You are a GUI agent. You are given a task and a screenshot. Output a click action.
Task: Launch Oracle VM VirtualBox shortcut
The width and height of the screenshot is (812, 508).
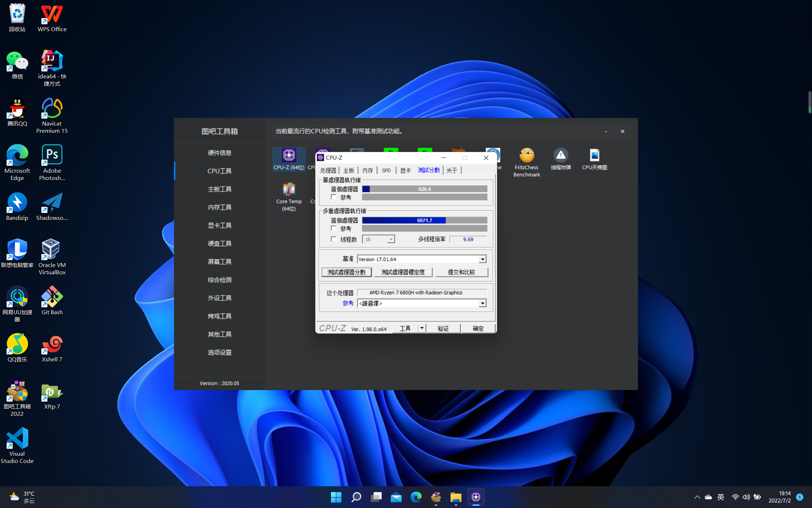52,257
